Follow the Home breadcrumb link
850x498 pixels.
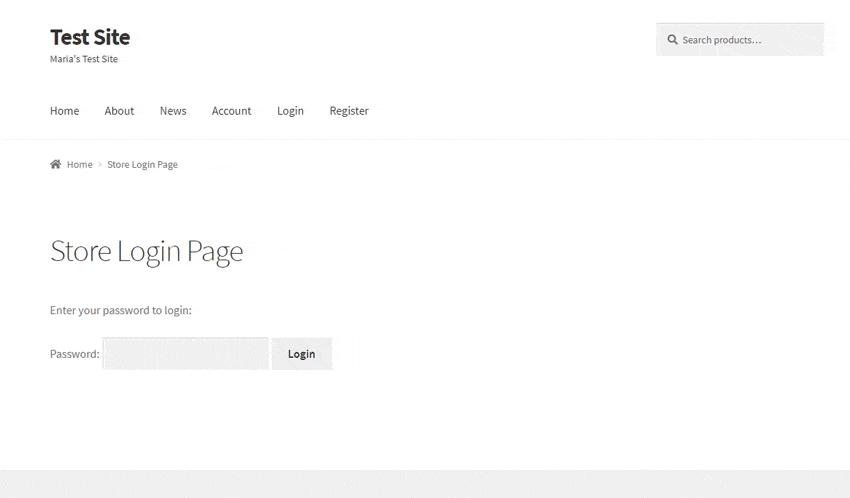point(80,164)
